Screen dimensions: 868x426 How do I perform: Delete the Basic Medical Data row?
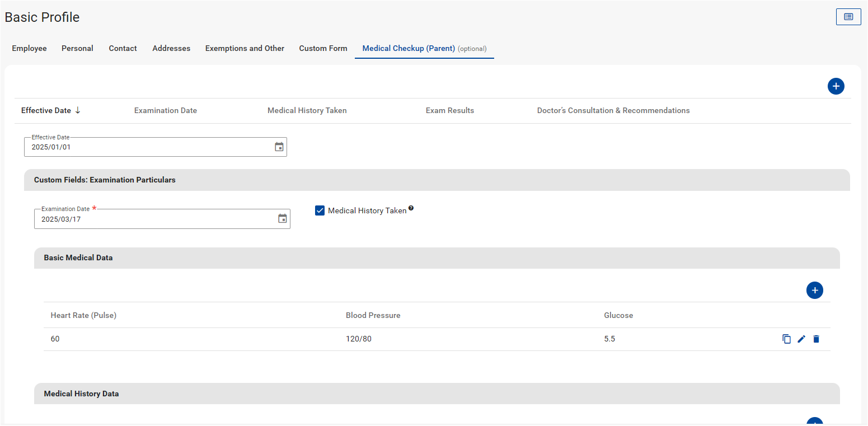[x=816, y=339]
